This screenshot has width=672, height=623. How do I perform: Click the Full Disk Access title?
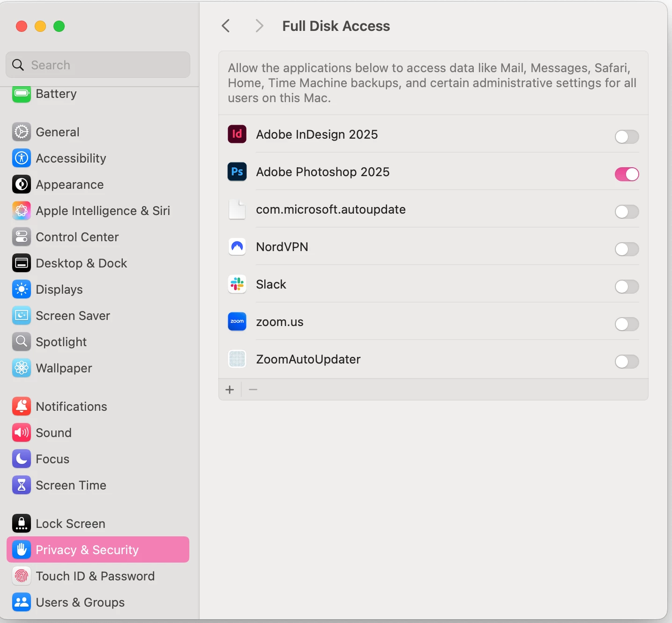336,26
